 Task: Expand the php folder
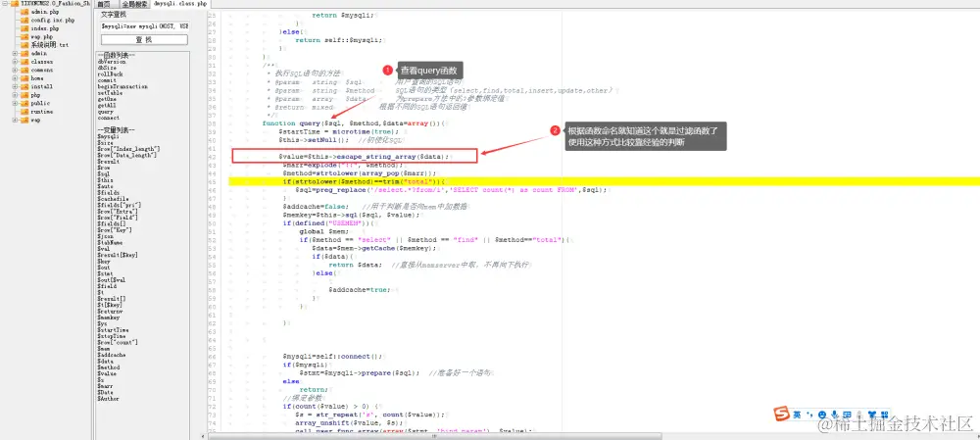tap(15, 94)
